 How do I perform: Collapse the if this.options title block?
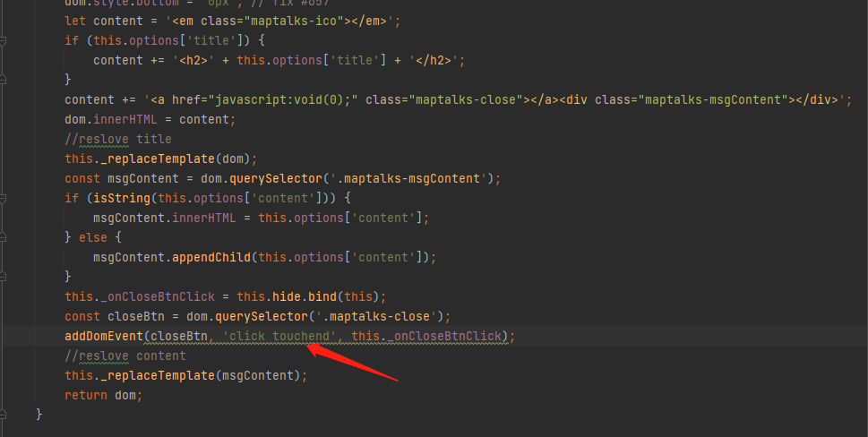pyautogui.click(x=2, y=40)
